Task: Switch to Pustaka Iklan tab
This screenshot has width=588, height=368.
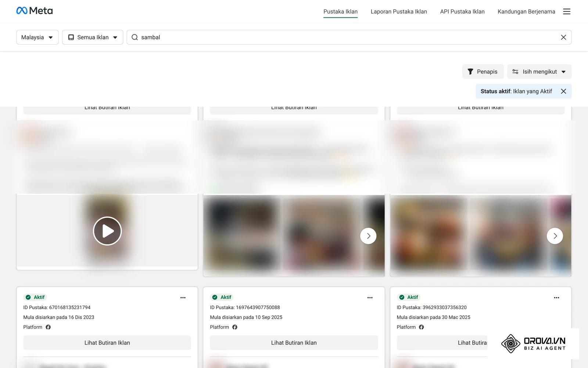Action: click(x=340, y=11)
